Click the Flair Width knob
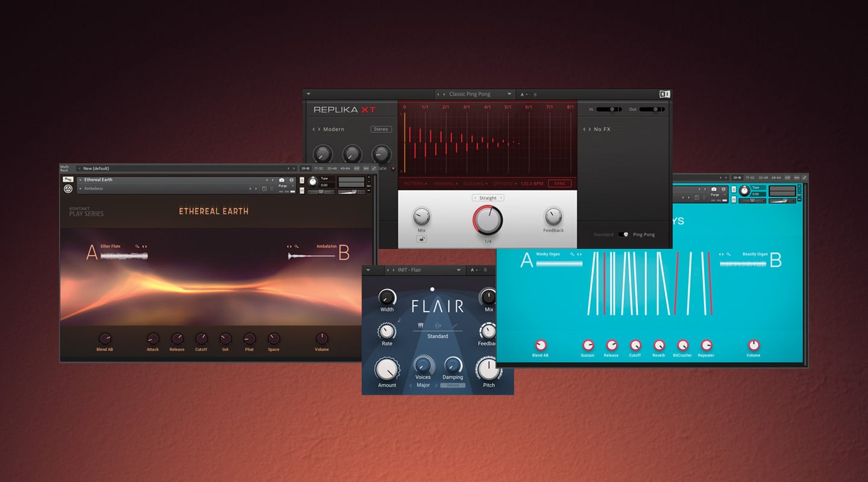Screen dimensions: 868x482 point(387,297)
